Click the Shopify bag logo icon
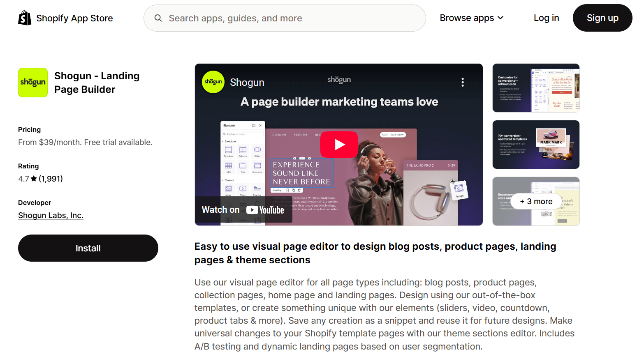644x352 pixels. point(25,18)
